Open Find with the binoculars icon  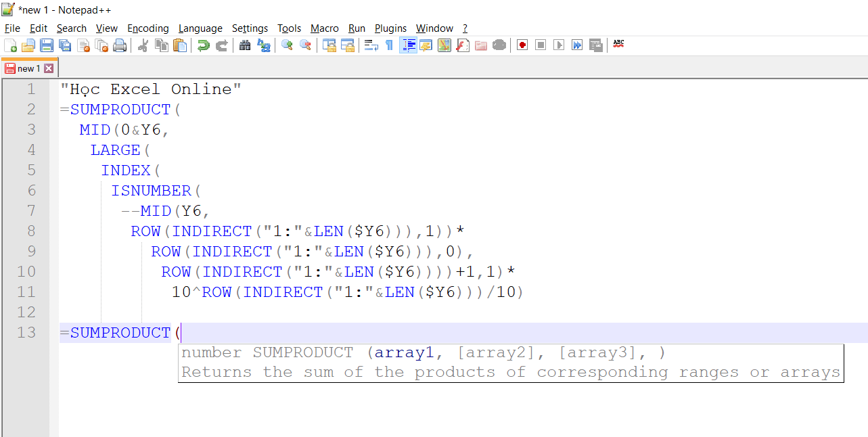pos(245,45)
